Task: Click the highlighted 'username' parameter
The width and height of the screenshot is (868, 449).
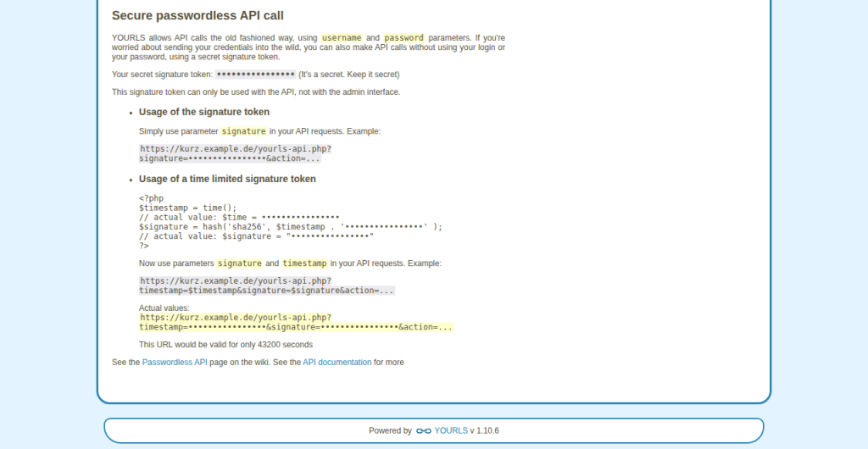Action: click(342, 37)
